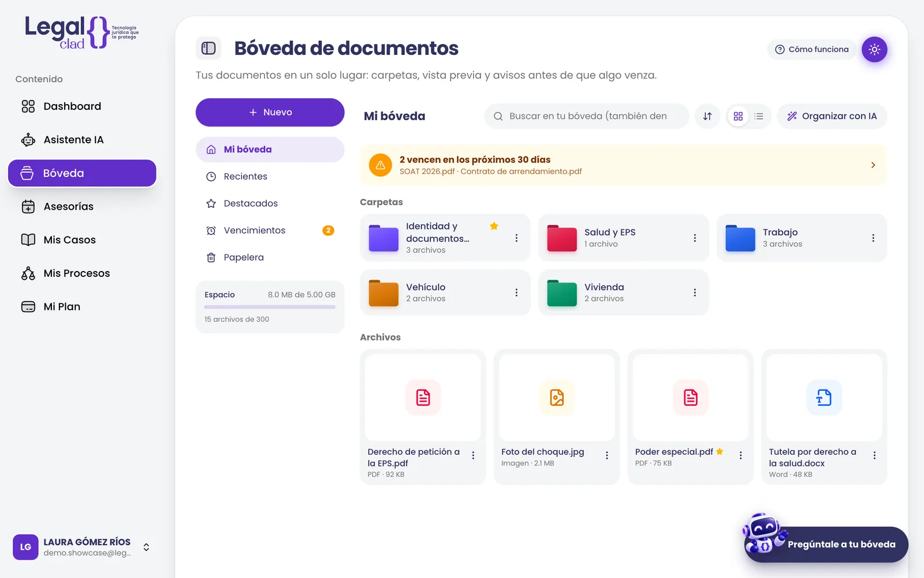This screenshot has width=924, height=578.
Task: Open Asistente IA in the sidebar
Action: coord(82,140)
